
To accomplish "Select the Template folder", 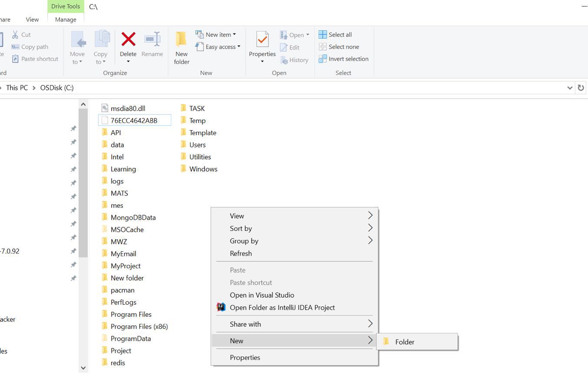I will coord(198,133).
